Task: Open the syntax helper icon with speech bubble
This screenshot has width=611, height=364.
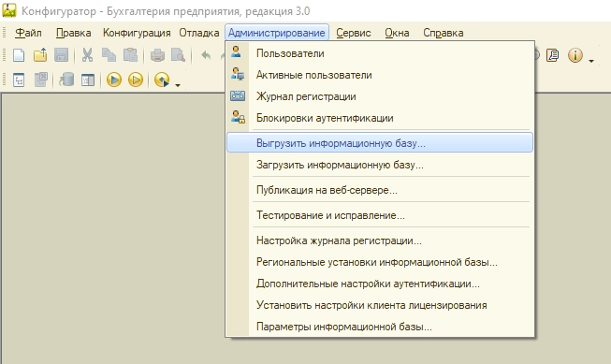Action: (552, 55)
